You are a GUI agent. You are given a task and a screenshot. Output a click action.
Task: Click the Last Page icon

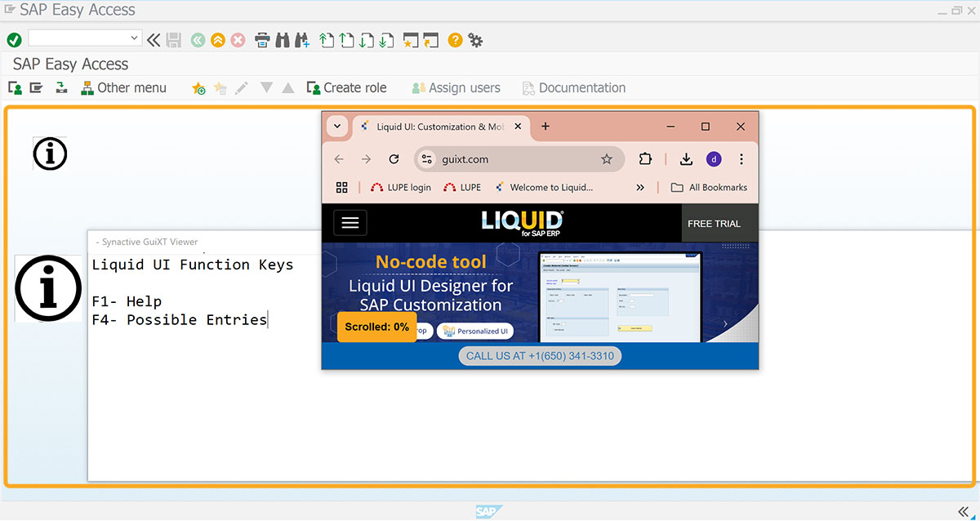[386, 39]
